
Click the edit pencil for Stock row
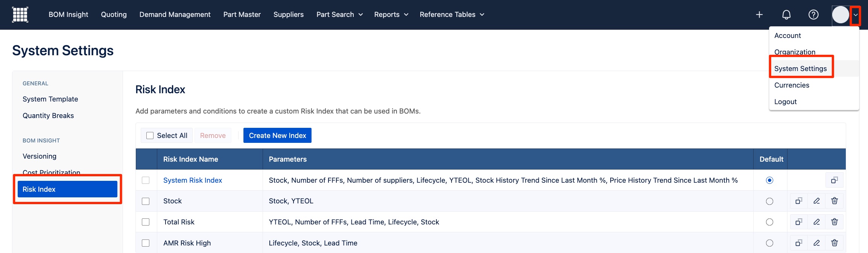coord(816,201)
